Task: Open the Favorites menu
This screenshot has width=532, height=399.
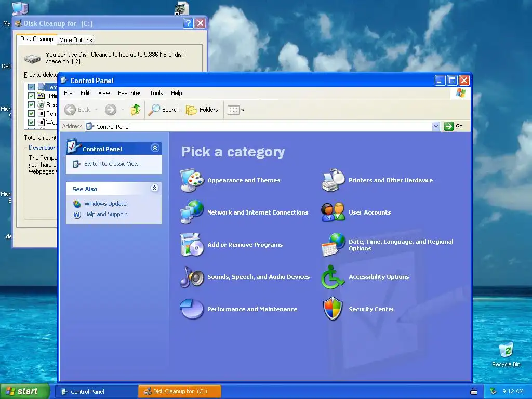Action: 129,93
